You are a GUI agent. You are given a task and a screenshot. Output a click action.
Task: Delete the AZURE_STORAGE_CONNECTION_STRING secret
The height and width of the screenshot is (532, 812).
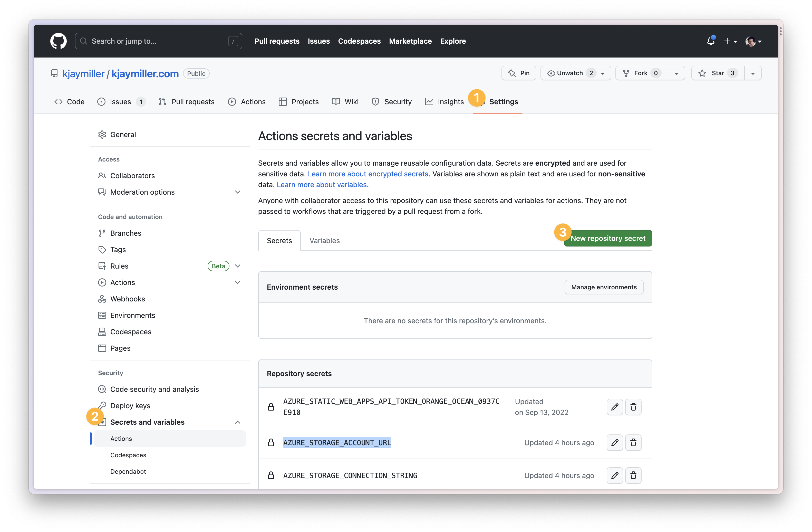point(633,475)
